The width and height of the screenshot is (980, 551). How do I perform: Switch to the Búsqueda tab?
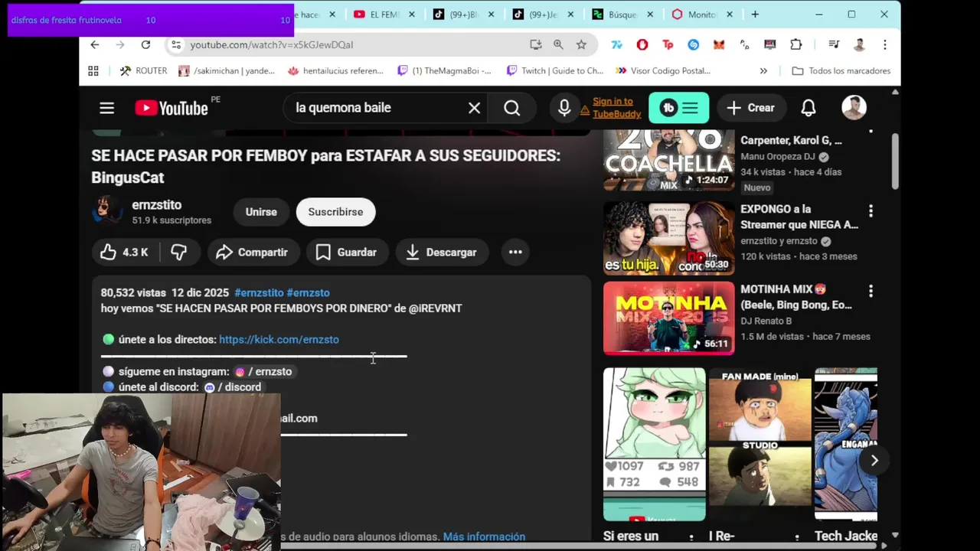pyautogui.click(x=621, y=15)
